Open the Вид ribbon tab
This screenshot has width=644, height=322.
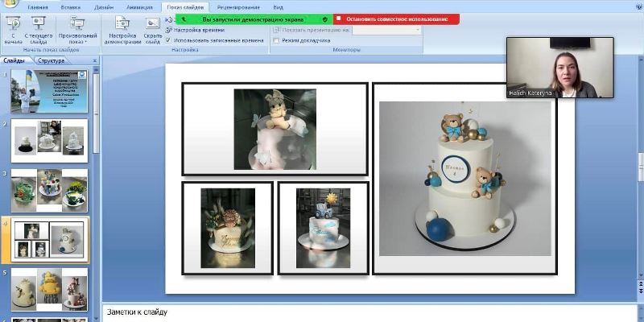[278, 7]
